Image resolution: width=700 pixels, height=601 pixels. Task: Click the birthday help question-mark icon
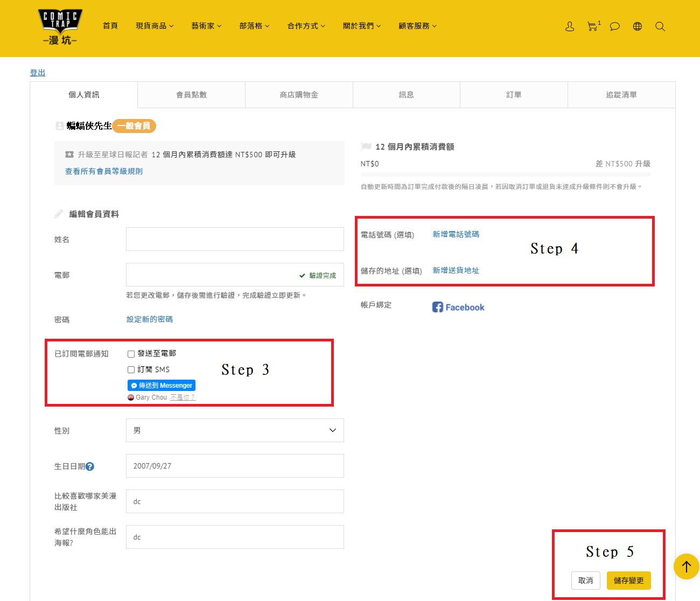[x=90, y=466]
